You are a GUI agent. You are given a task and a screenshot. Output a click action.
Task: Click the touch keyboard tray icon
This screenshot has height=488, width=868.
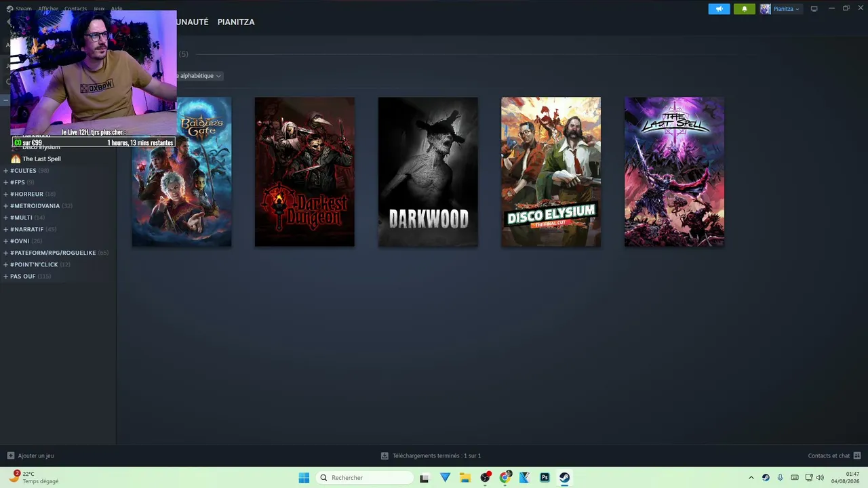click(x=795, y=478)
